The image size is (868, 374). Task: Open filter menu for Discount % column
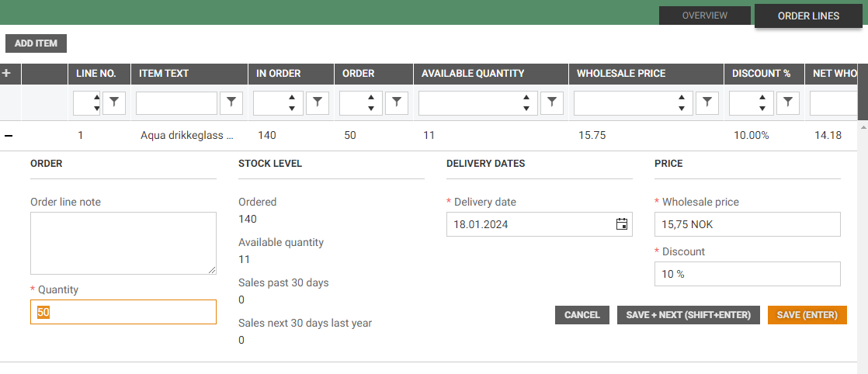[x=787, y=102]
